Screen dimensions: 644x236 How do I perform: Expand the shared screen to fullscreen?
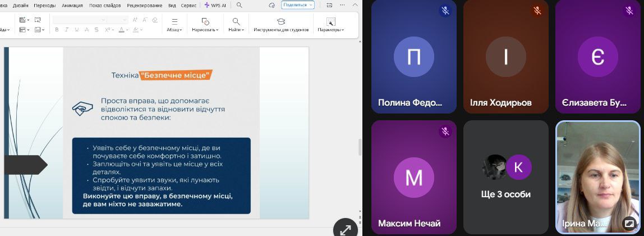click(345, 229)
